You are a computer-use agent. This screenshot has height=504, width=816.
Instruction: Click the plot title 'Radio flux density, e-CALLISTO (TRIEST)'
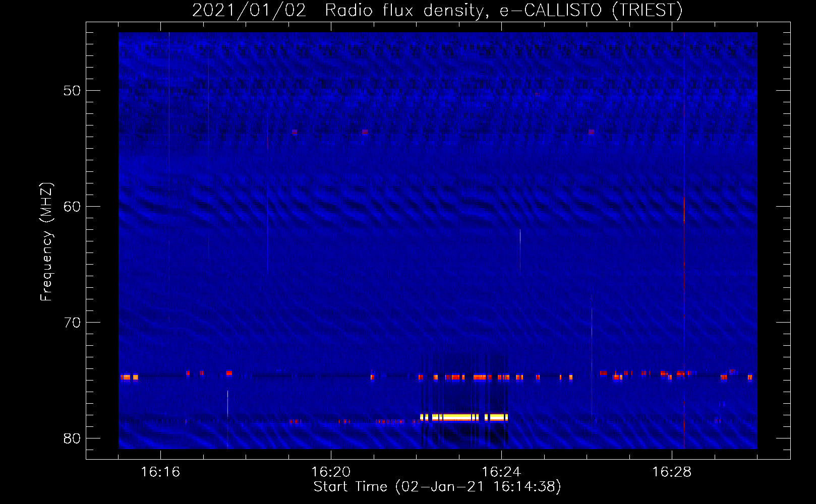[x=503, y=11]
